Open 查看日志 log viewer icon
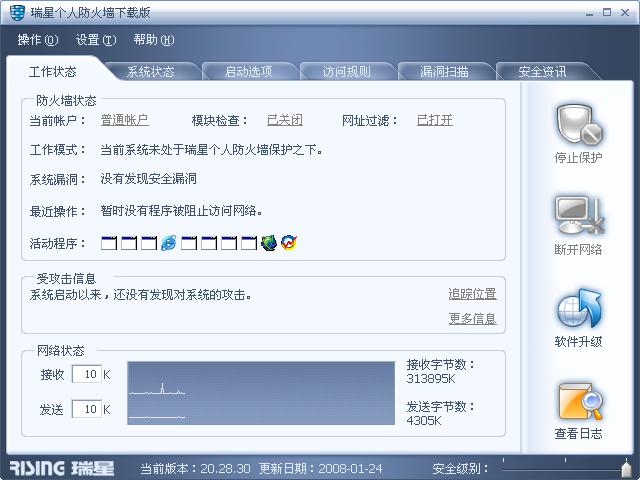Viewport: 640px width, 480px height. pyautogui.click(x=580, y=401)
